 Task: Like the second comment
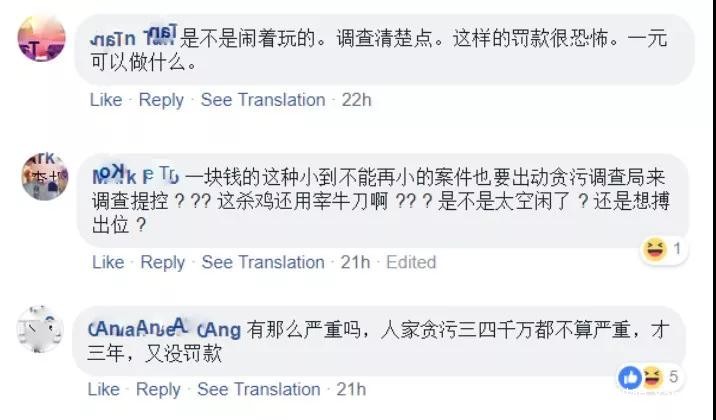coord(107,262)
